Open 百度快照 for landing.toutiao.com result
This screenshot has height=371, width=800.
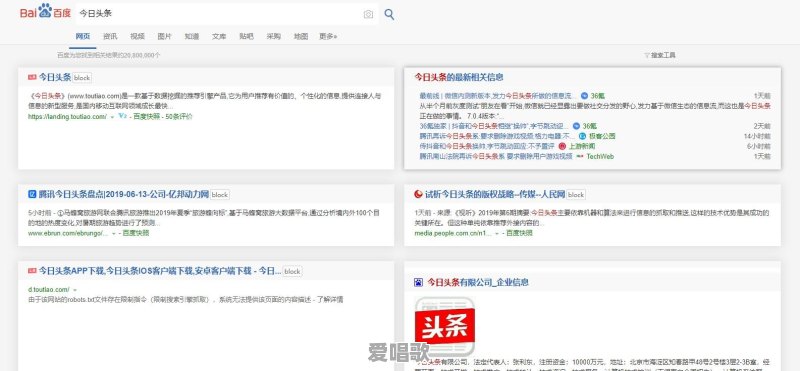click(146, 117)
